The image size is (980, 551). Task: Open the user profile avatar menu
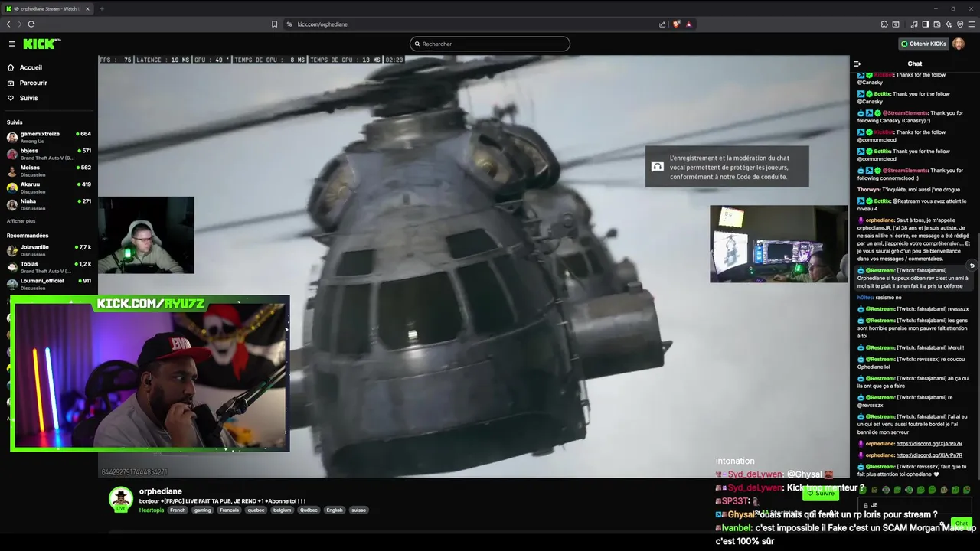click(x=959, y=44)
